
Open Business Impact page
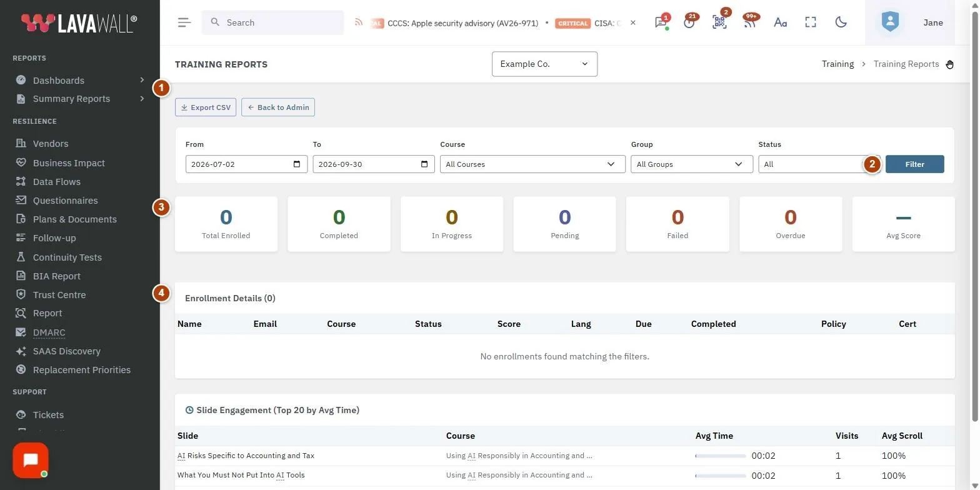69,163
